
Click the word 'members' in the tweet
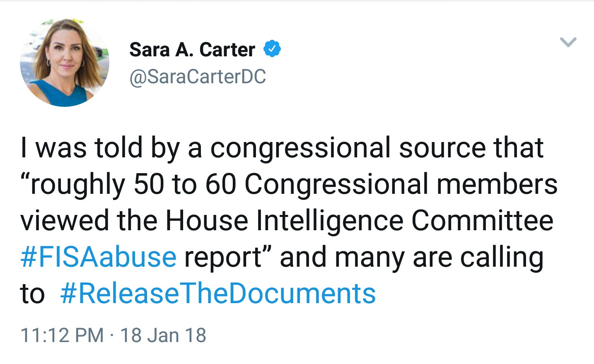(x=497, y=184)
